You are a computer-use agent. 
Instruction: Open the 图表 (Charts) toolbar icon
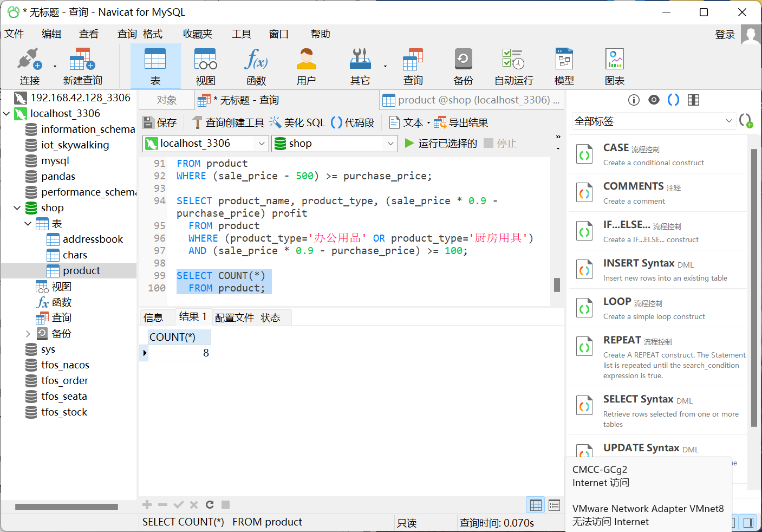click(x=615, y=66)
